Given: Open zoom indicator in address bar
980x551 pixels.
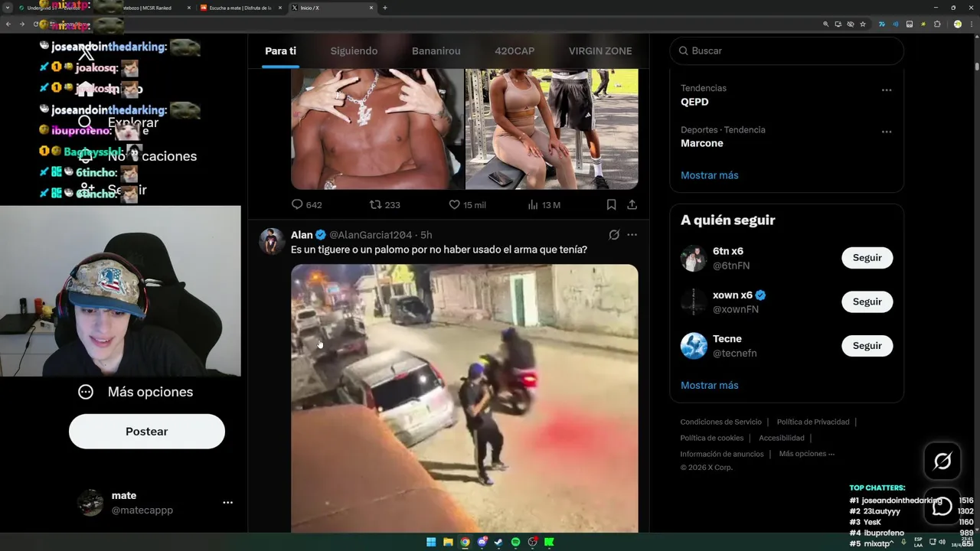Looking at the screenshot, I should coord(825,24).
